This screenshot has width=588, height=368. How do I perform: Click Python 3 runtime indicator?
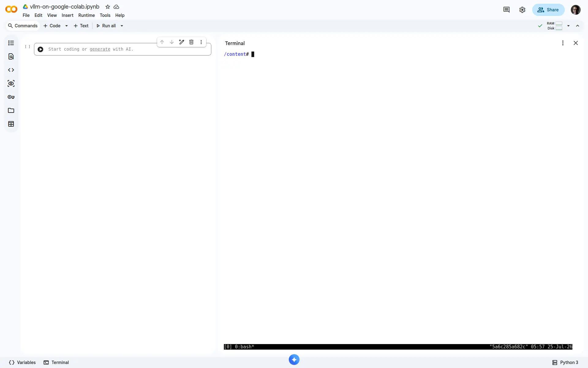coord(565,362)
